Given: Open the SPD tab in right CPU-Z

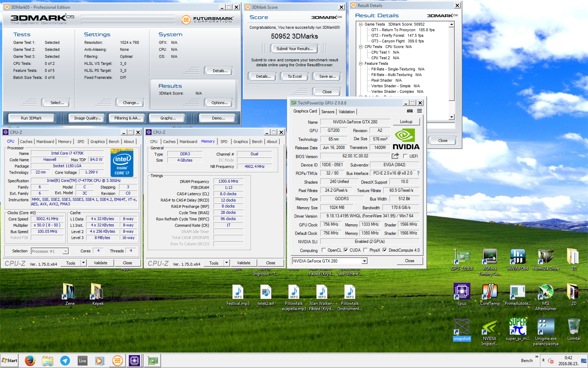Looking at the screenshot, I should pyautogui.click(x=224, y=142).
